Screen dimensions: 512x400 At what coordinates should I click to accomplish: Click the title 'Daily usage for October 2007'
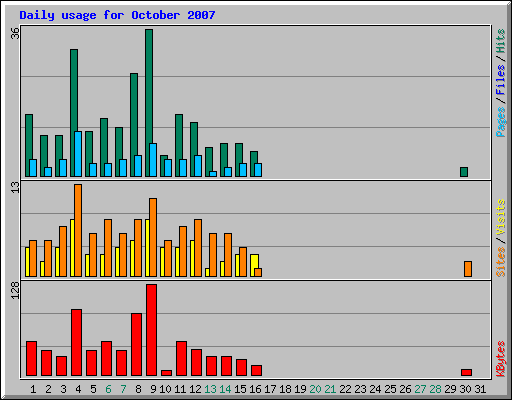point(117,15)
